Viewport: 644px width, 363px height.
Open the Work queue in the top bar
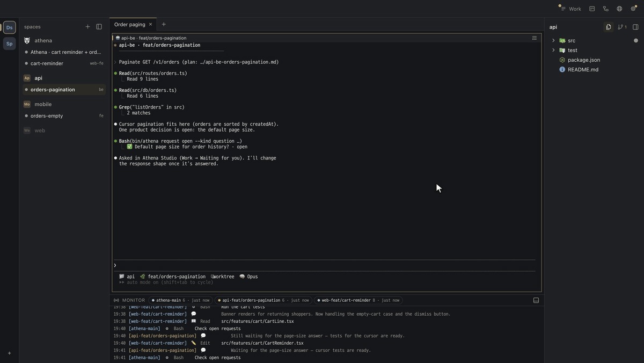570,9
